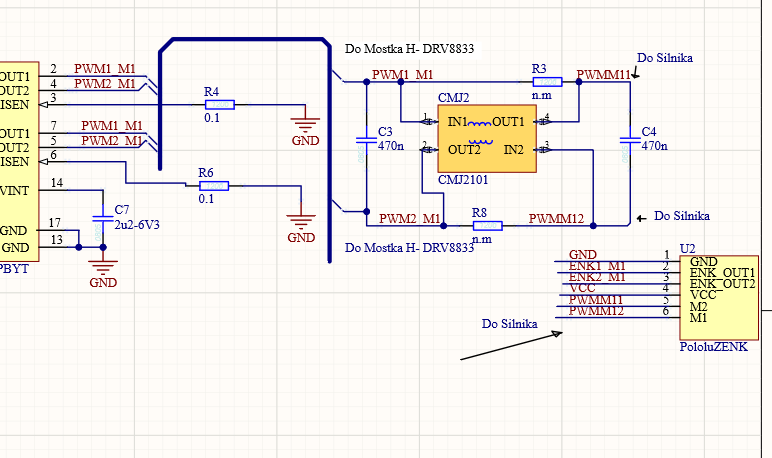The width and height of the screenshot is (772, 458).
Task: Click the '2u2-6V3' capacitor value text
Action: click(137, 225)
